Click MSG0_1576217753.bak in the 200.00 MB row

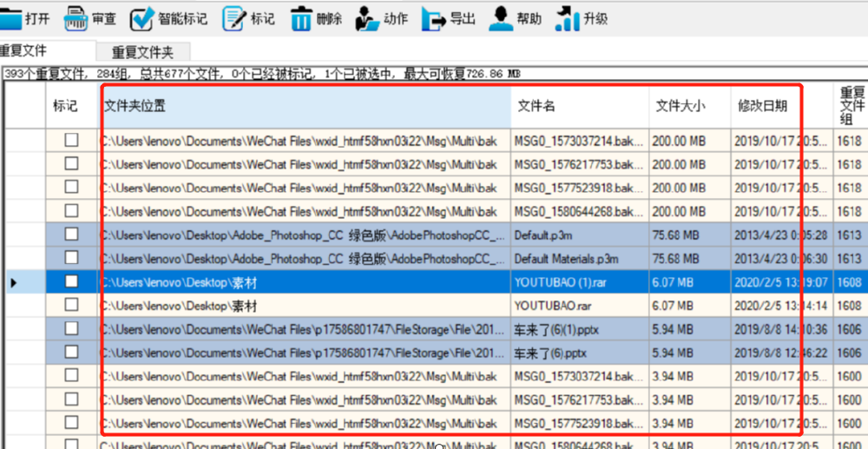tap(580, 164)
